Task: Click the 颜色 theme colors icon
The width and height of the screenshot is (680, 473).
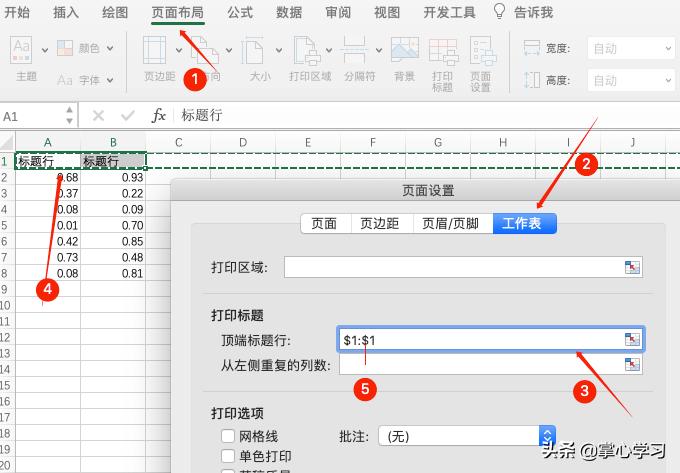Action: (65, 48)
